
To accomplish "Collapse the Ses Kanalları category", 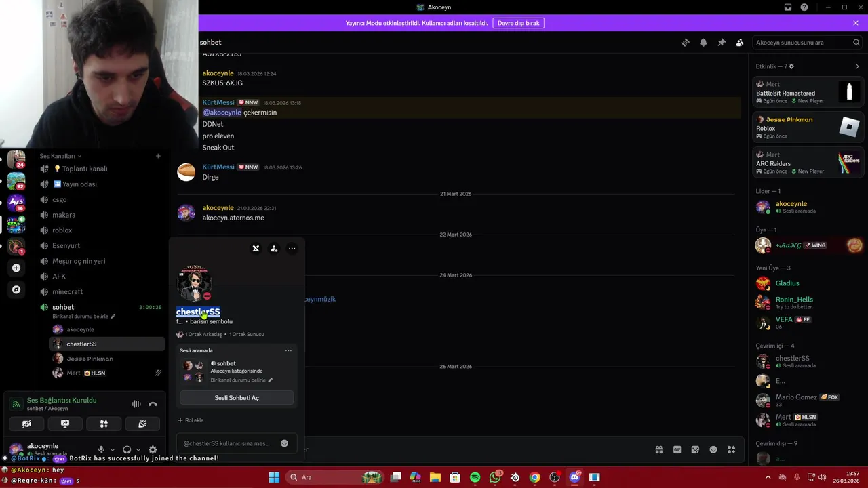I will click(x=60, y=156).
